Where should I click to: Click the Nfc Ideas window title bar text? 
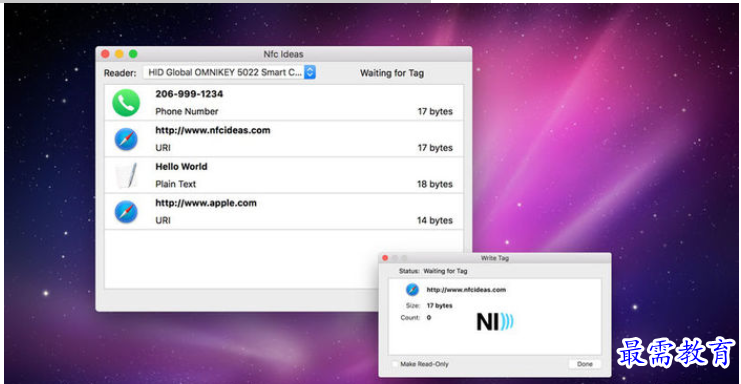pyautogui.click(x=284, y=54)
